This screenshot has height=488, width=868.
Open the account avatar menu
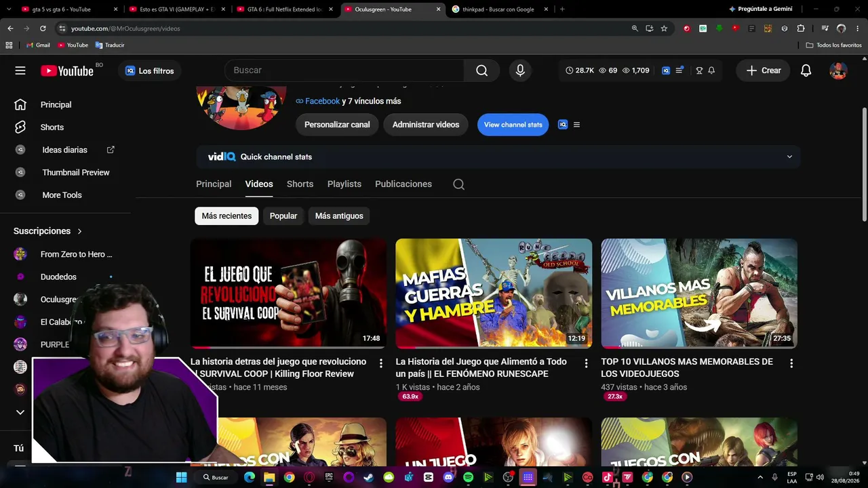pyautogui.click(x=838, y=70)
